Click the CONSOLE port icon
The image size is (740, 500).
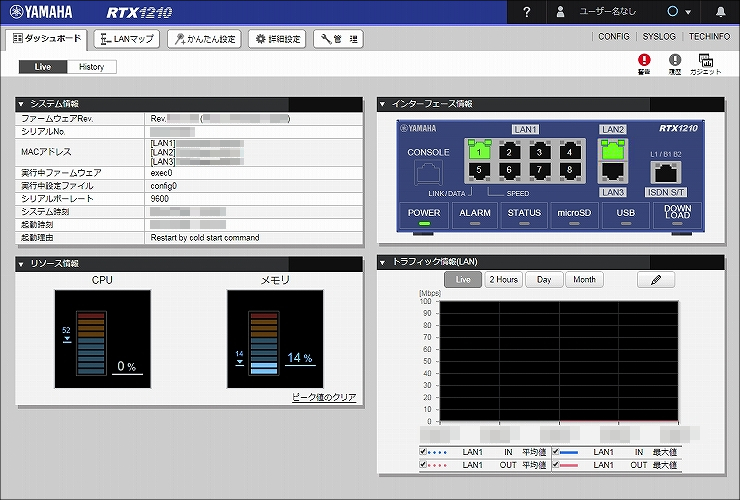pyautogui.click(x=428, y=172)
